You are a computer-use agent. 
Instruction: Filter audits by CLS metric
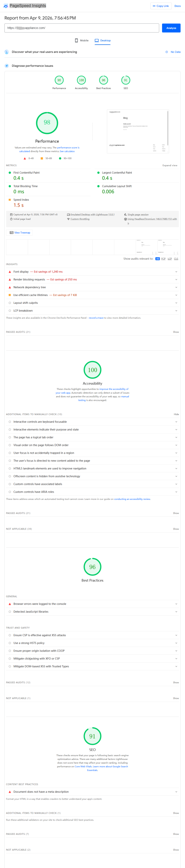[176, 259]
